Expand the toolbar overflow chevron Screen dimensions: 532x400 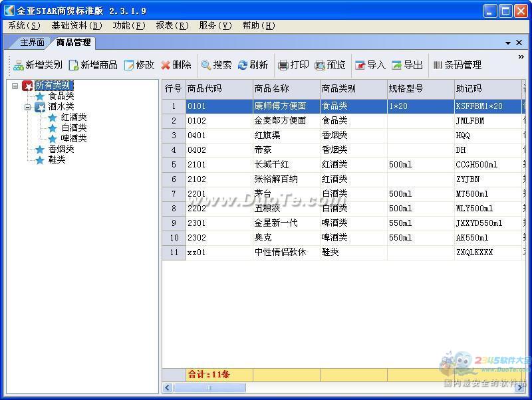point(521,57)
